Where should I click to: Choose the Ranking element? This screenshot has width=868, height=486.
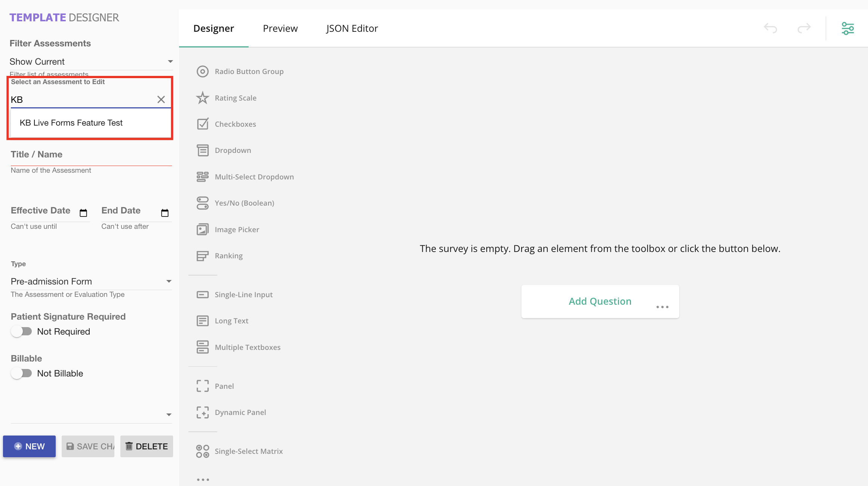tap(228, 255)
